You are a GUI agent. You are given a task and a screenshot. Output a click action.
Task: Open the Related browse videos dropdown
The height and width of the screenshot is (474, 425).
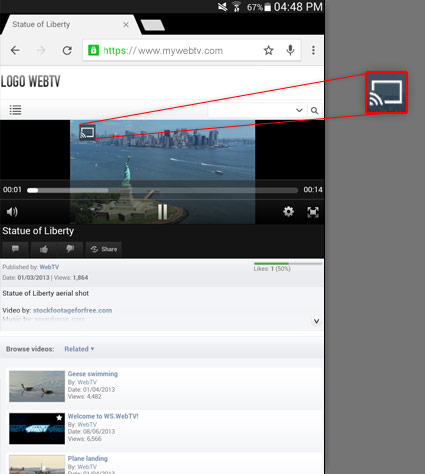[79, 349]
